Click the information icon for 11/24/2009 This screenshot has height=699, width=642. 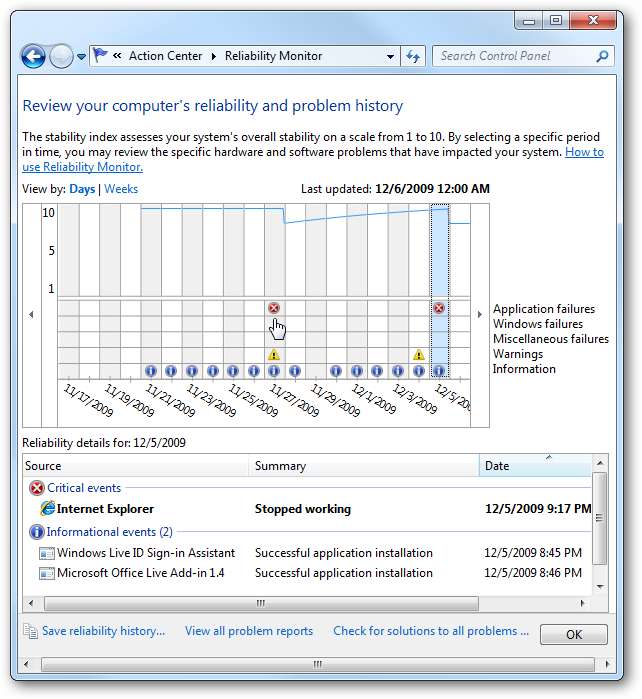click(x=213, y=371)
